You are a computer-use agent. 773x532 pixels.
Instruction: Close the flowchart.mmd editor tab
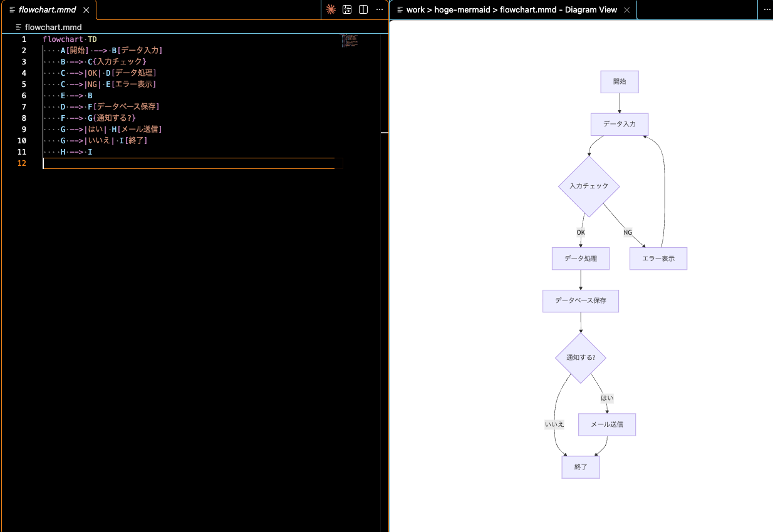[86, 10]
